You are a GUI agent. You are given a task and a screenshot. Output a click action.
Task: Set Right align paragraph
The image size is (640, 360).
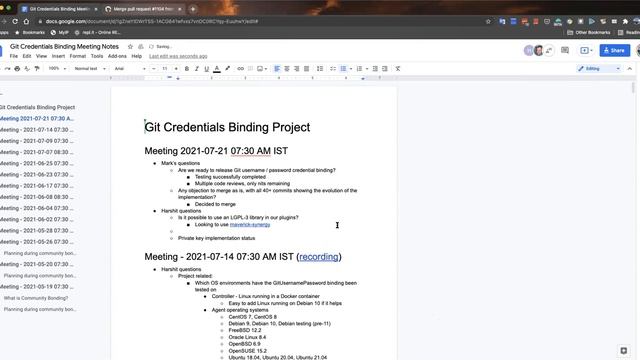pyautogui.click(x=297, y=69)
